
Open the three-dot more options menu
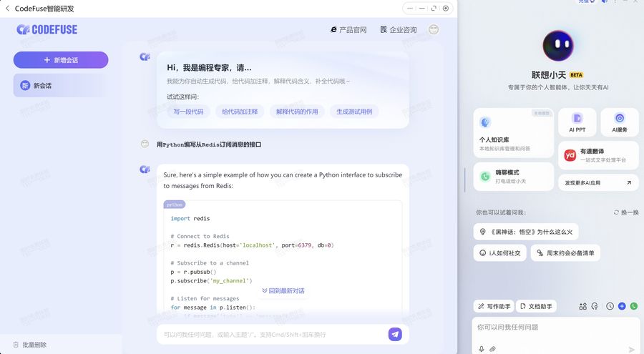(x=410, y=8)
